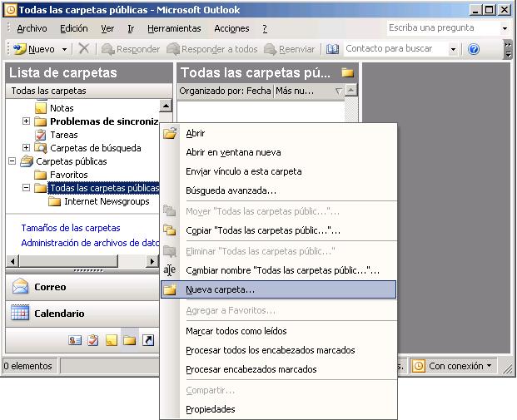Viewport: 517px width, 420px height.
Task: Open the Herramientas menu
Action: 174,28
